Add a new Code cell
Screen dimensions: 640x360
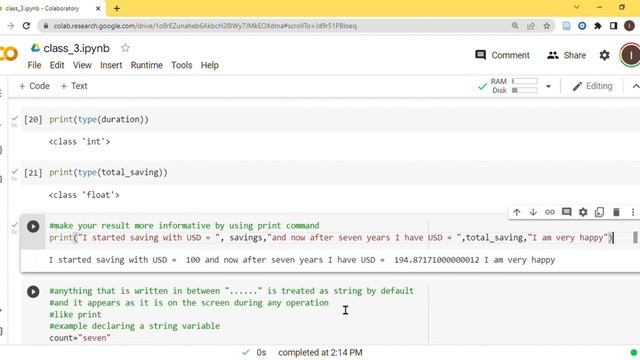(x=34, y=86)
